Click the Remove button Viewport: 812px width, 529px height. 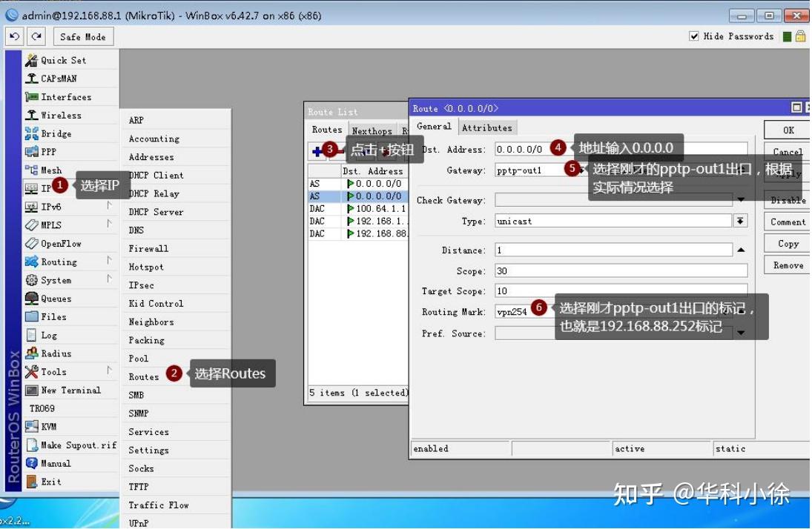(x=788, y=265)
